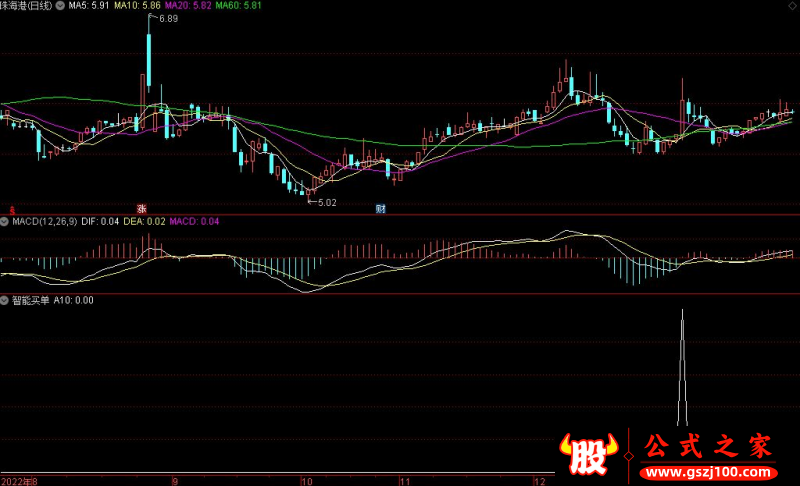
Task: Click the DIF value label
Action: pyautogui.click(x=102, y=221)
